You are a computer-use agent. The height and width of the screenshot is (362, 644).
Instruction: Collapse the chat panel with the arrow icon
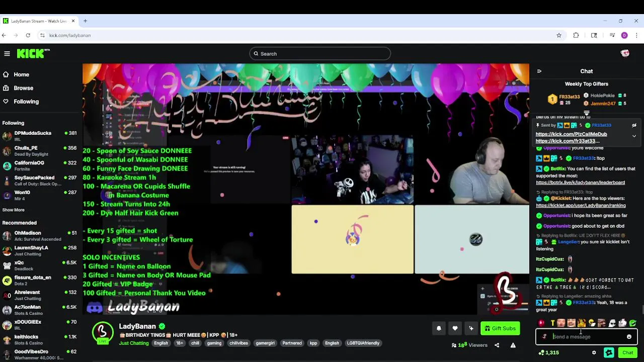pos(539,71)
